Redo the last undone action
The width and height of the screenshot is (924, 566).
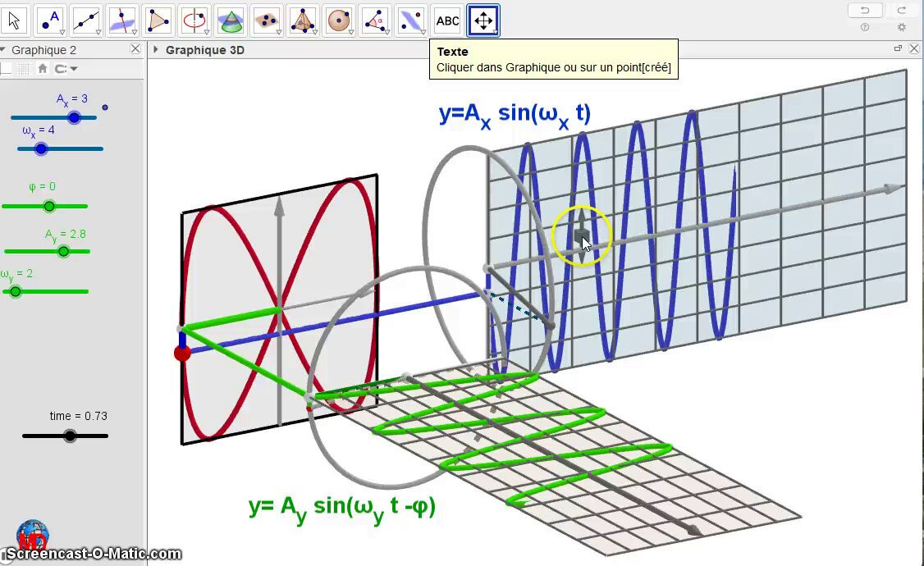[902, 10]
